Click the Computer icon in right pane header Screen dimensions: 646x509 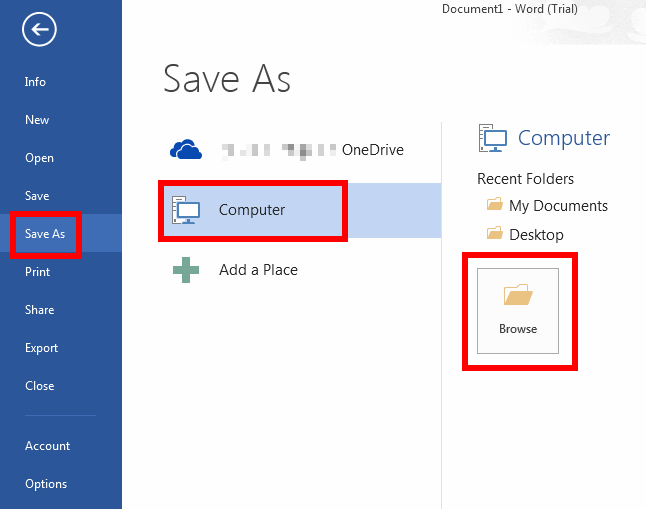(x=493, y=138)
